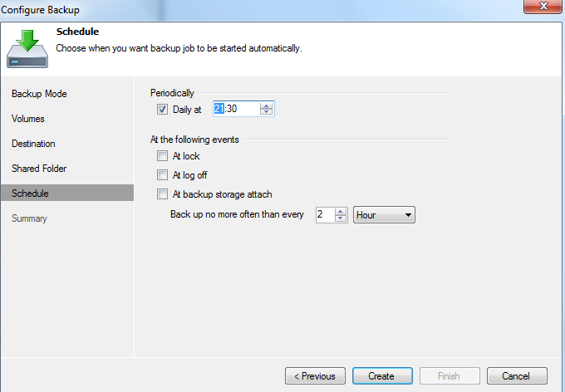Open the Hour interval unit dropdown
Viewport: 565px width, 392px height.
(384, 215)
